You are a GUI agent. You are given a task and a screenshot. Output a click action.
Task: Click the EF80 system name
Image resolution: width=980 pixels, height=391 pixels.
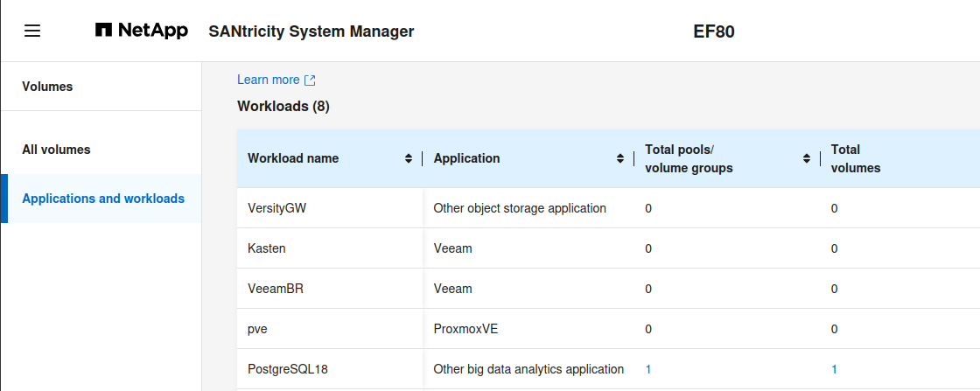pyautogui.click(x=714, y=31)
